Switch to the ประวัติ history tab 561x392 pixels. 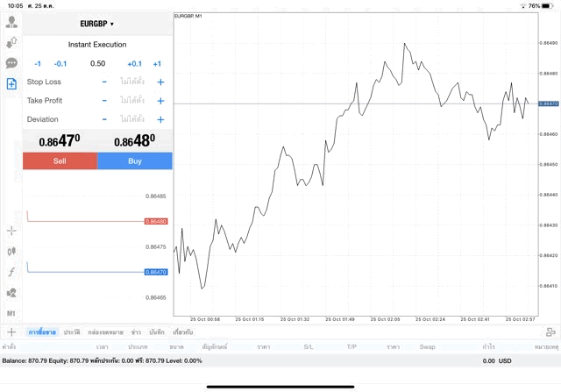(71, 332)
